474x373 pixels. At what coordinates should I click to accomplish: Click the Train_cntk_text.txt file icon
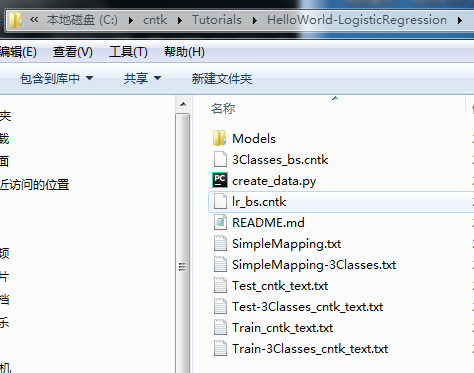pos(220,327)
